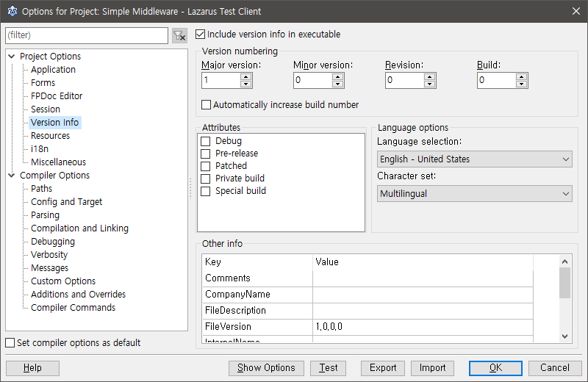The image size is (588, 382).
Task: Check the Pre-release attribute
Action: click(206, 154)
